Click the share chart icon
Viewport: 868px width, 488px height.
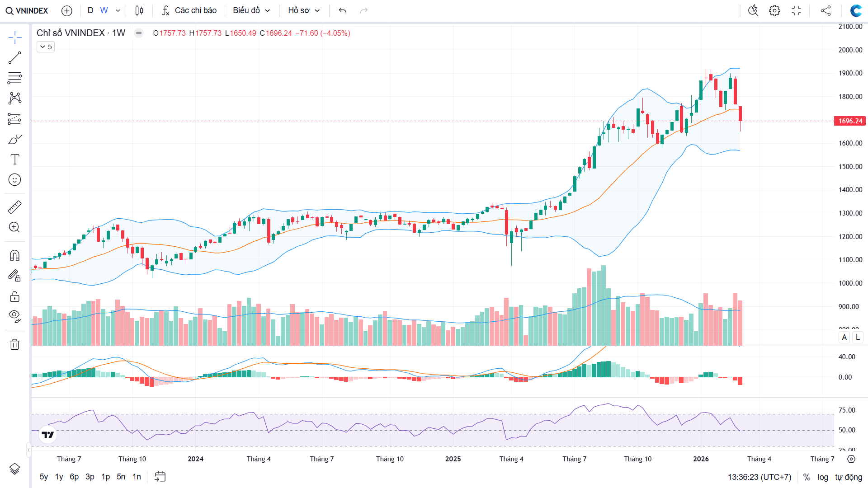point(826,10)
